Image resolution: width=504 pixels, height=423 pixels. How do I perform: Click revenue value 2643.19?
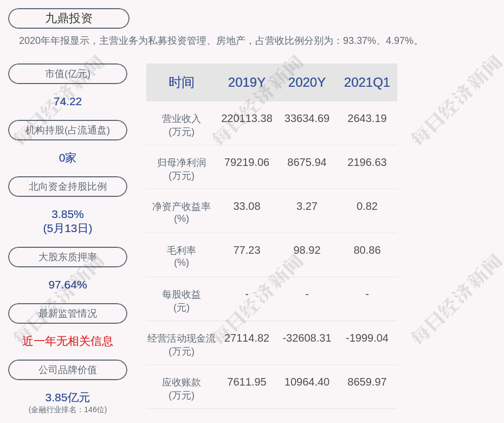click(367, 118)
